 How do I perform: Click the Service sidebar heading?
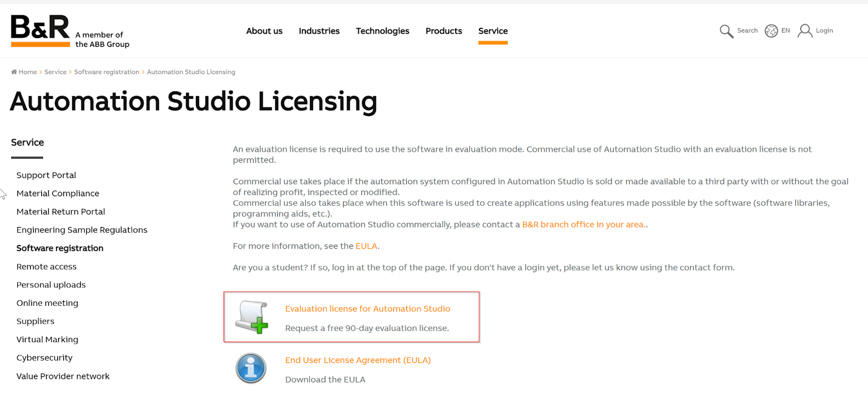(x=28, y=142)
